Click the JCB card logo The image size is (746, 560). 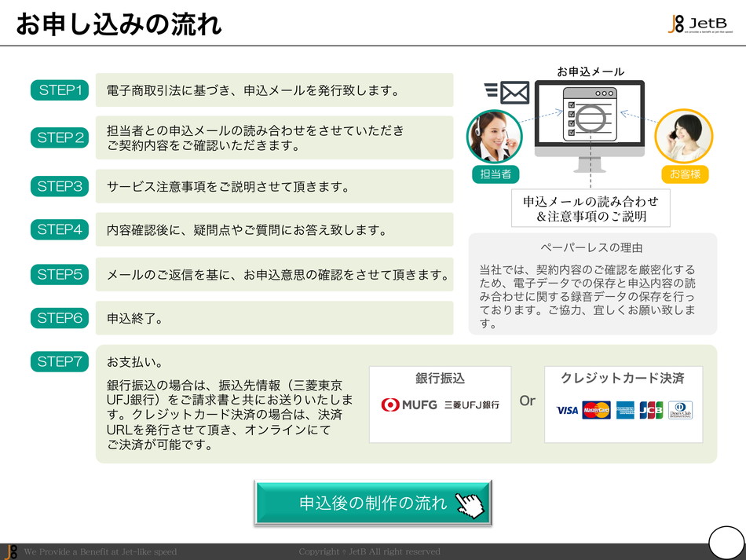[x=651, y=410]
